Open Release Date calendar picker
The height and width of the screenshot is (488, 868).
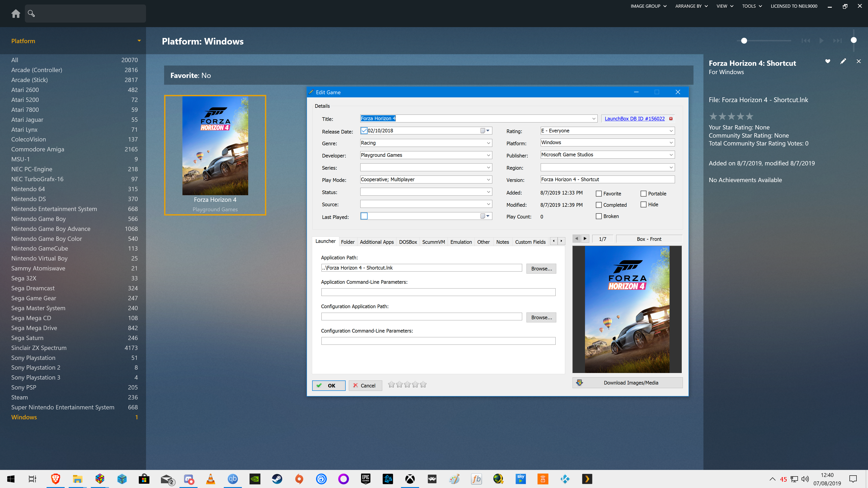tap(485, 131)
